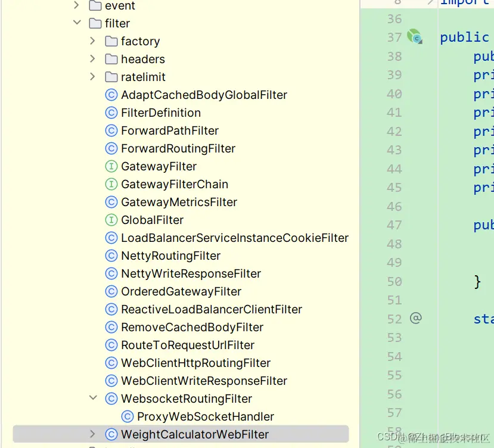Viewport: 494px width, 448px height.
Task: Open OrderedGatewayFilter in the project tree
Action: tap(181, 291)
